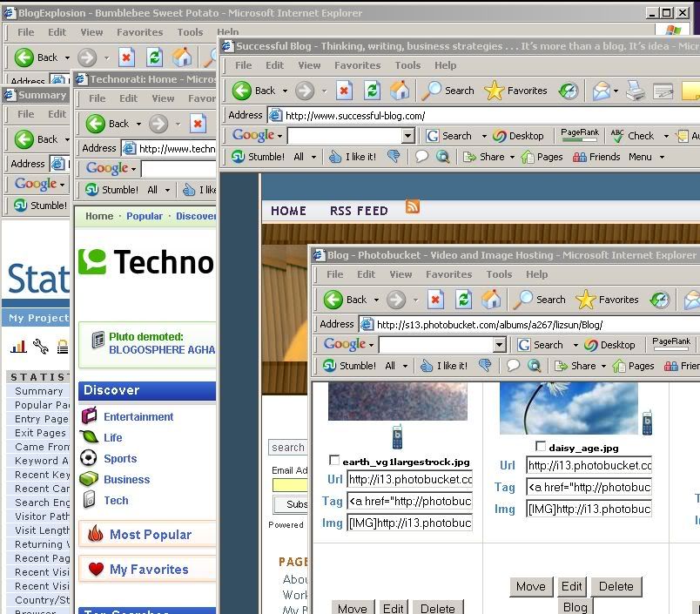Refresh the Photobucket page
This screenshot has width=700, height=614.
click(463, 300)
